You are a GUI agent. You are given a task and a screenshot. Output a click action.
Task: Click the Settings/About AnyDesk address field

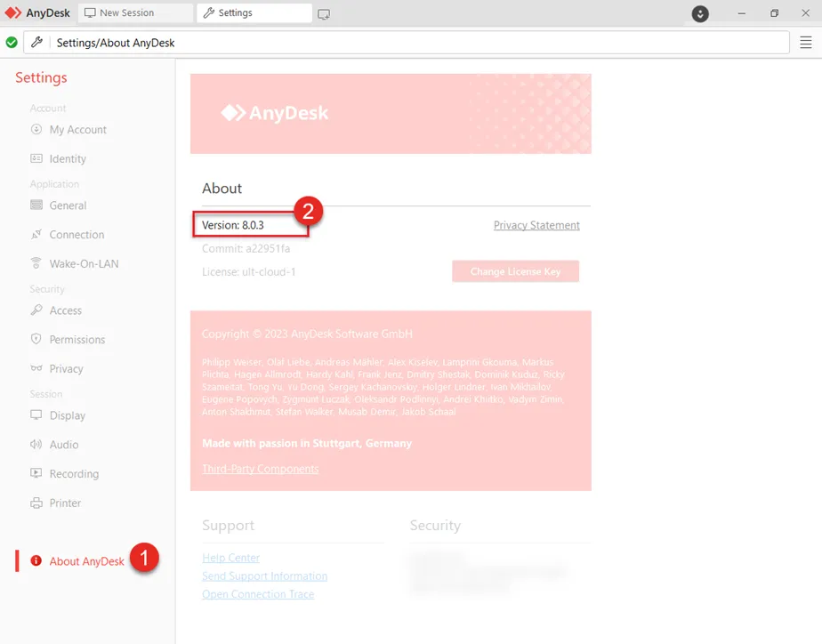coord(418,43)
